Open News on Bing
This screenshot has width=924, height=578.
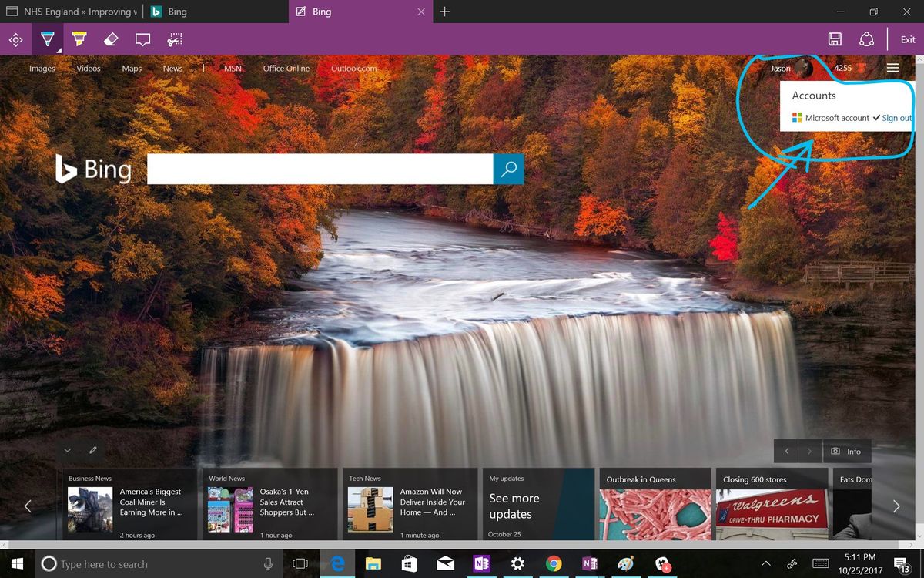pyautogui.click(x=172, y=69)
